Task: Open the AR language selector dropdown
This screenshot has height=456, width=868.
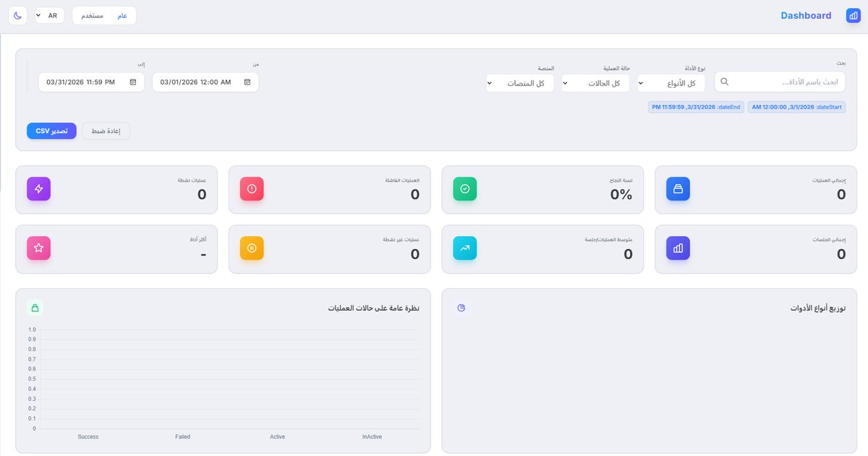Action: click(x=49, y=14)
